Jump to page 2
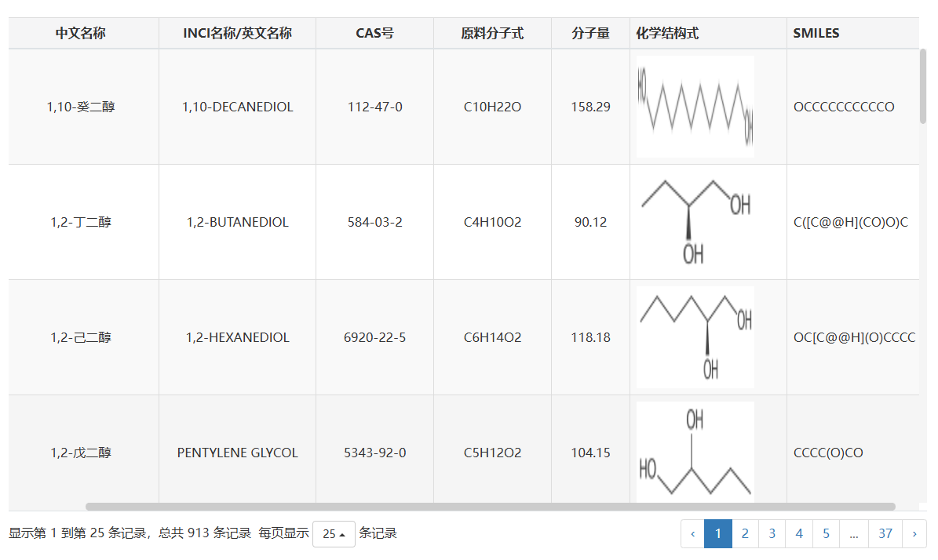Viewport: 938px width, 560px height. (745, 533)
